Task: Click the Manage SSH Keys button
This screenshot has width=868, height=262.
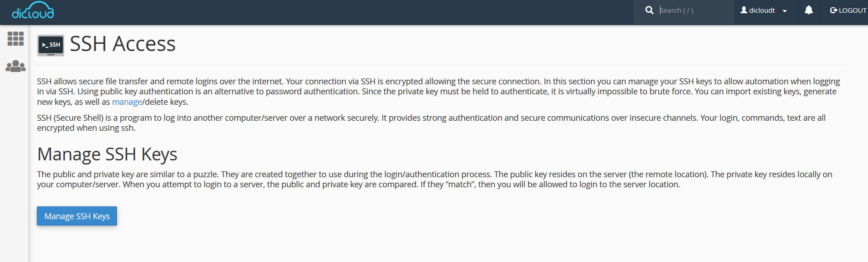Action: 77,216
